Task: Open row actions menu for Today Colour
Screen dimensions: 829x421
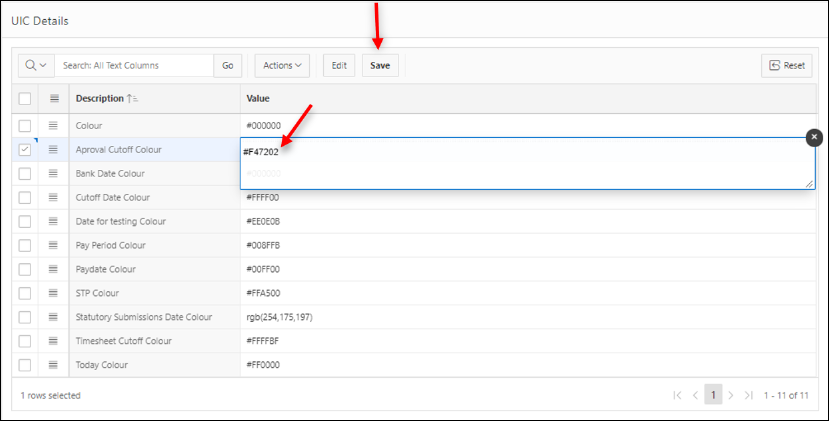Action: pyautogui.click(x=54, y=366)
